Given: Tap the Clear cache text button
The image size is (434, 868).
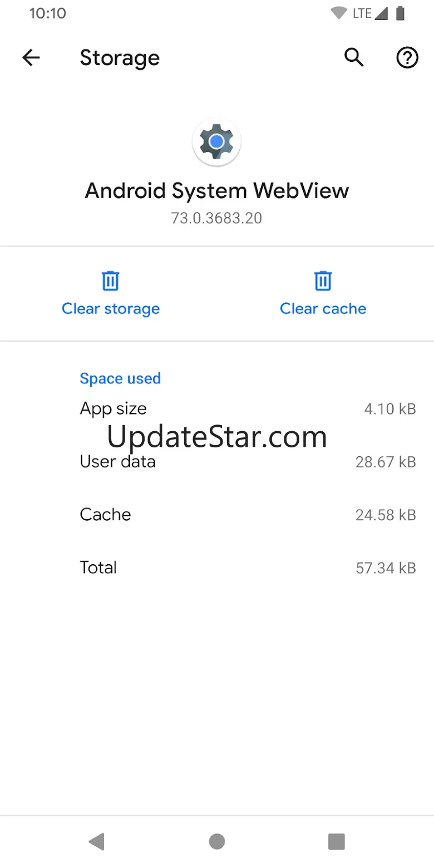Looking at the screenshot, I should (323, 309).
